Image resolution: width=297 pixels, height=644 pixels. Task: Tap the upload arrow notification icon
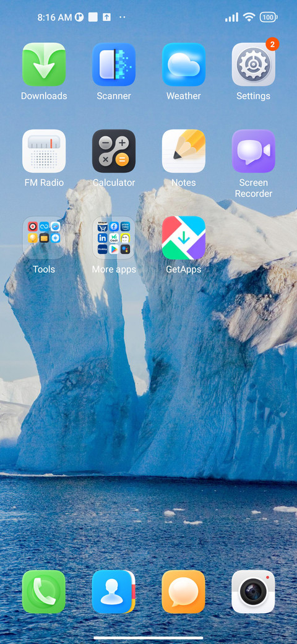(106, 17)
